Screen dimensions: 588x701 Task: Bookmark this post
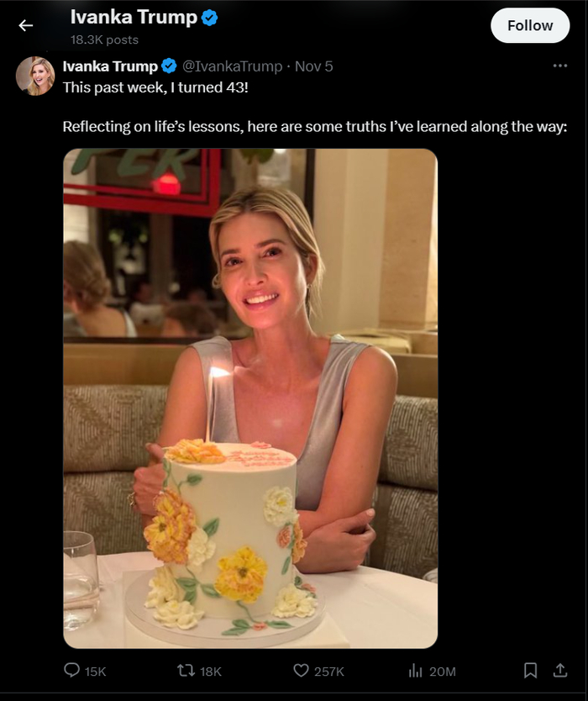point(530,671)
